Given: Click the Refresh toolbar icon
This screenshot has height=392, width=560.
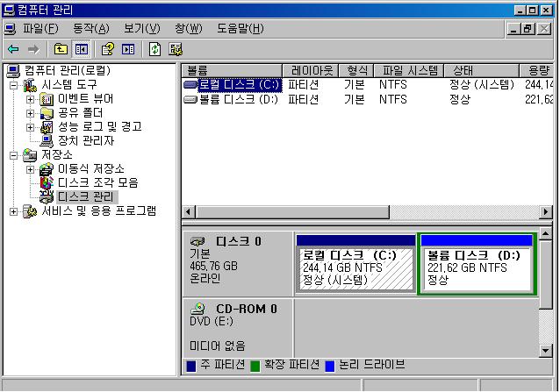Looking at the screenshot, I should pos(154,49).
